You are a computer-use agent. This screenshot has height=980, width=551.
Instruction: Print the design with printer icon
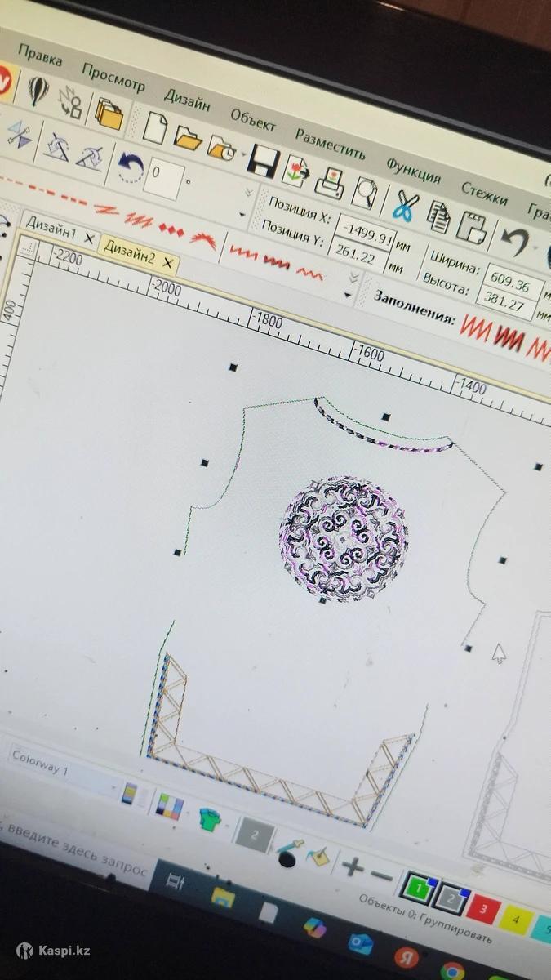tap(331, 183)
